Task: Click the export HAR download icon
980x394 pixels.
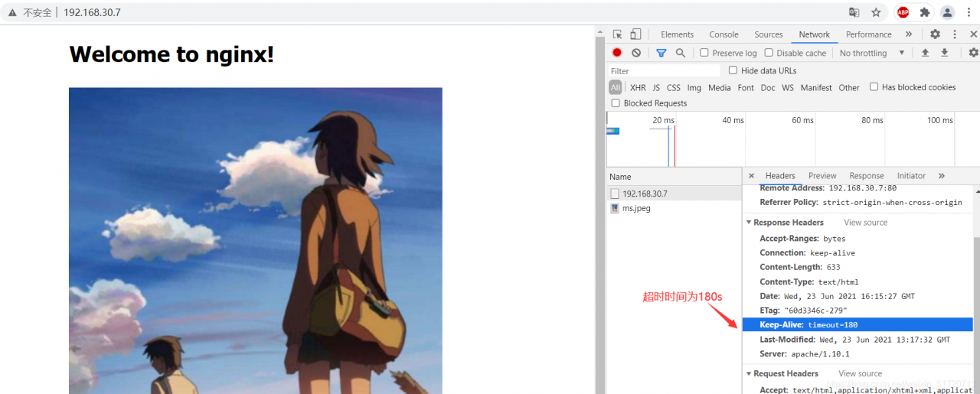Action: [x=944, y=53]
